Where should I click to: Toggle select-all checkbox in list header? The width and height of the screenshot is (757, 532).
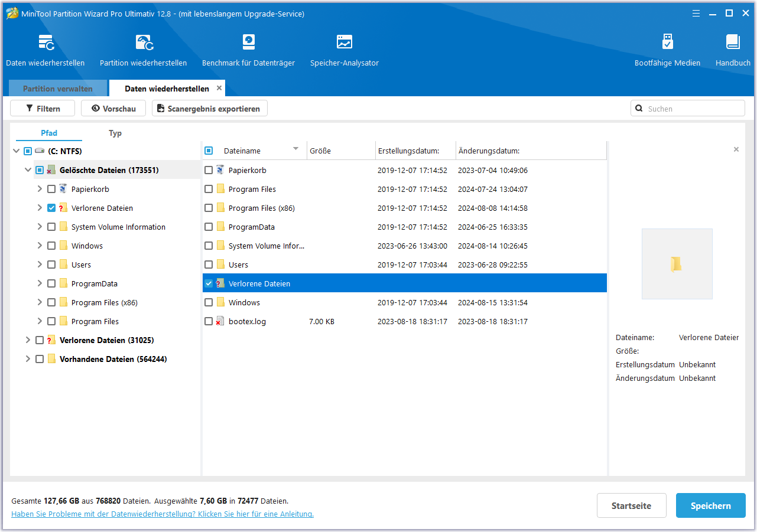tap(209, 151)
